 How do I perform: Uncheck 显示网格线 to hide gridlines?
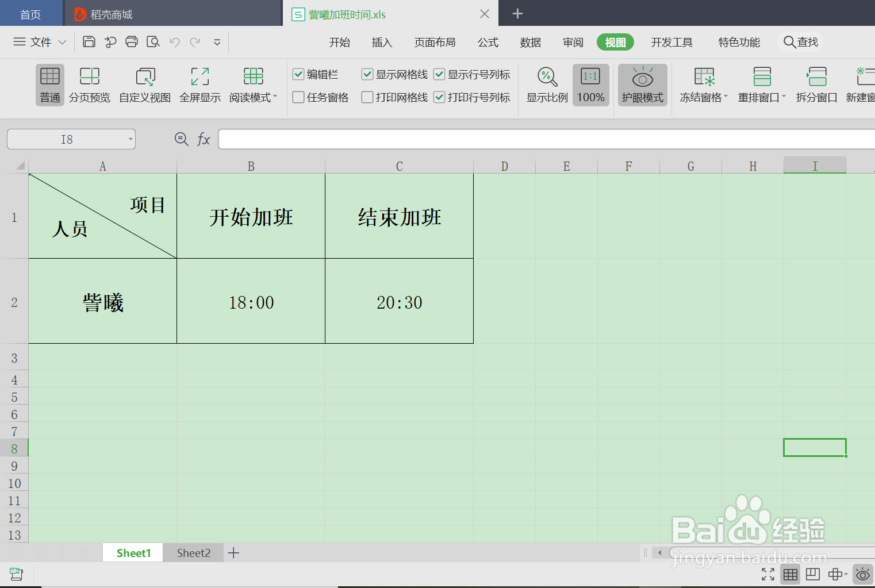[367, 74]
